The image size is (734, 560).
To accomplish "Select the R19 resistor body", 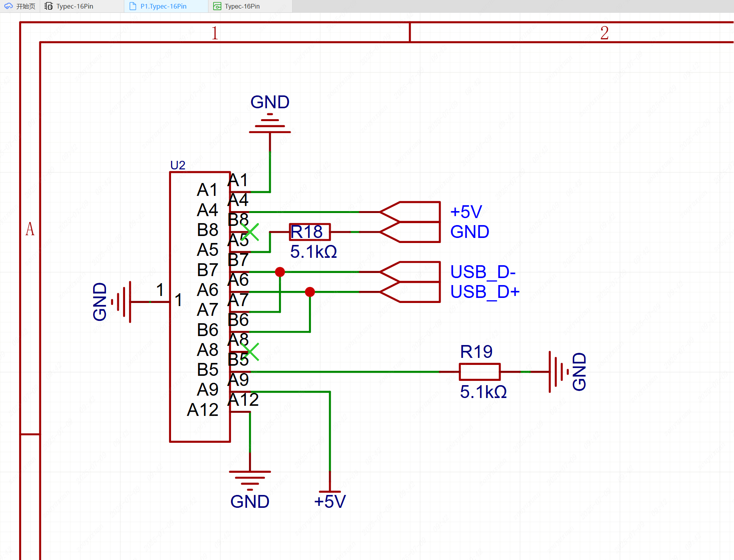I will pyautogui.click(x=480, y=372).
